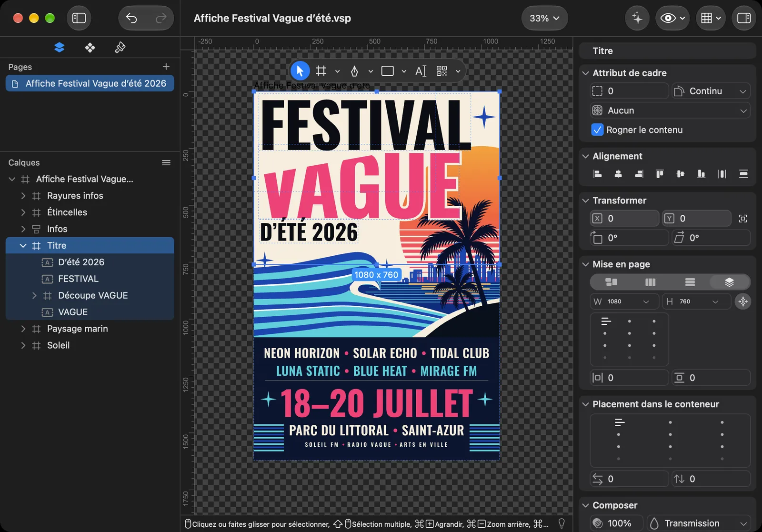Select the text tool

pos(421,71)
